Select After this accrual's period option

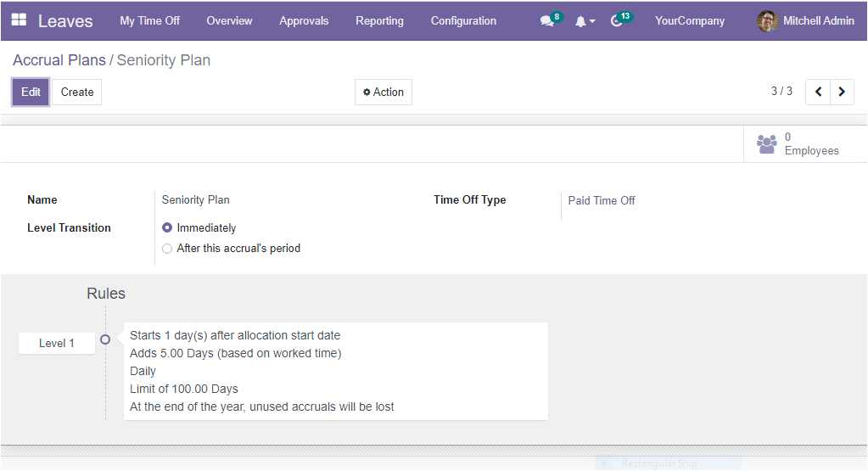167,249
